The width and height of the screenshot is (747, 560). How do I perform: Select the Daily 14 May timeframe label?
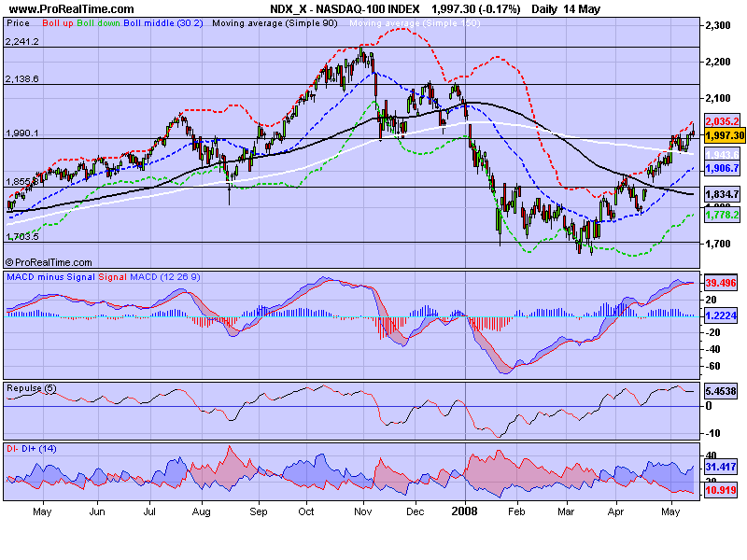(x=566, y=9)
